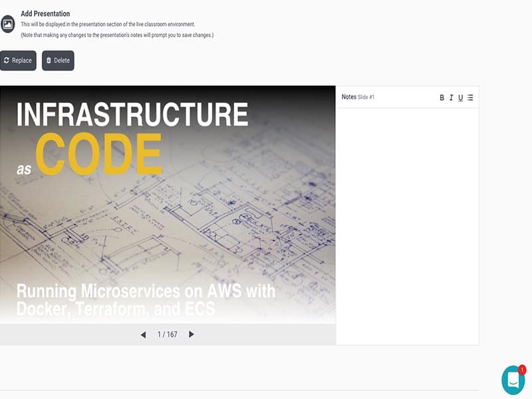Advance to the next slide arrow

click(192, 334)
